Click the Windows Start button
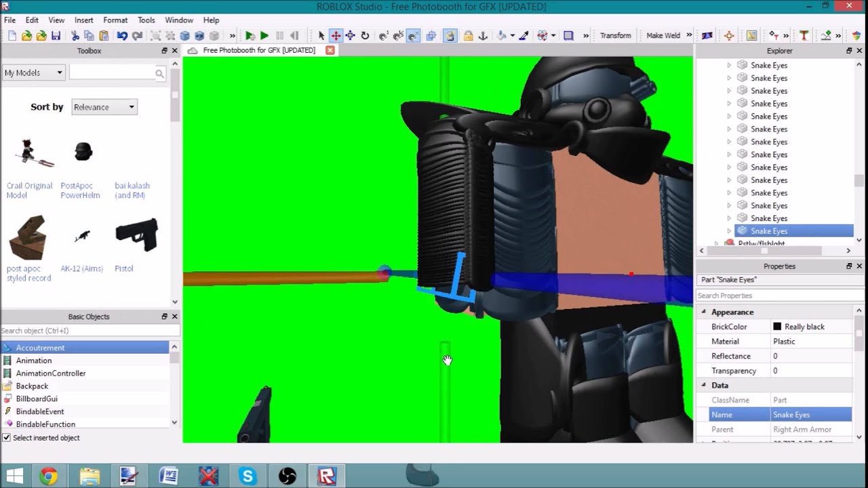The image size is (868, 488). [x=15, y=476]
